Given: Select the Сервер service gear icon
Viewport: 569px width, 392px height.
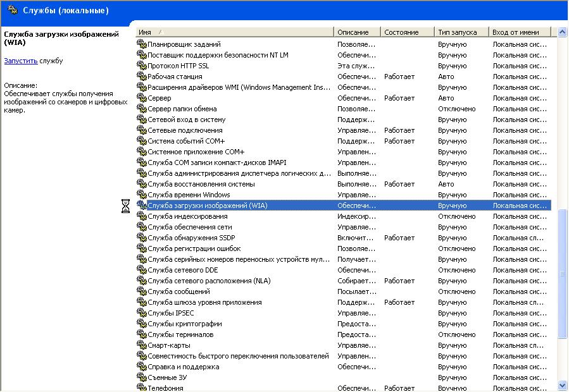Looking at the screenshot, I should click(142, 98).
